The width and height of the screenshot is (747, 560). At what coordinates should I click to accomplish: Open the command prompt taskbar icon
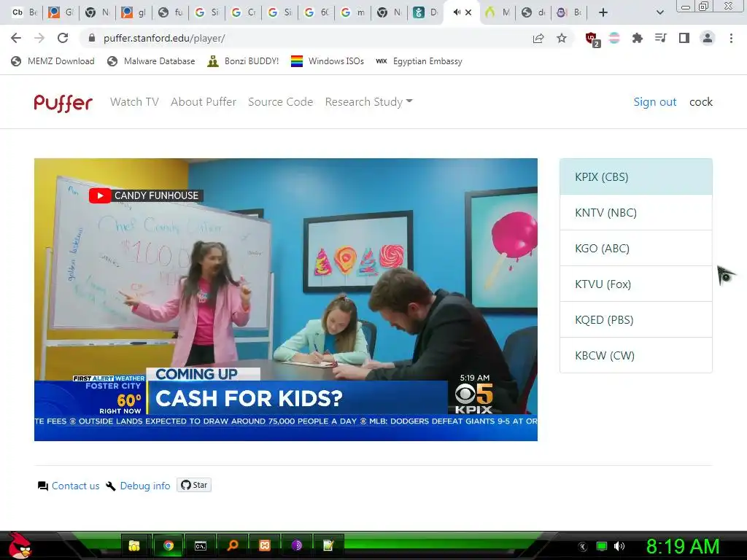point(201,545)
